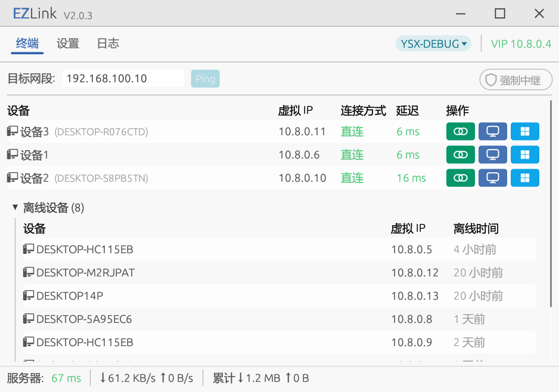559x392 pixels.
Task: Click offline IP 10.8.0.9
Action: pos(412,342)
